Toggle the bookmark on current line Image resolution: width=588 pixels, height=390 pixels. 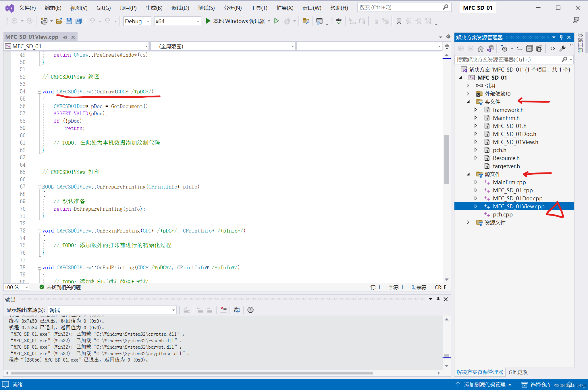pos(399,21)
